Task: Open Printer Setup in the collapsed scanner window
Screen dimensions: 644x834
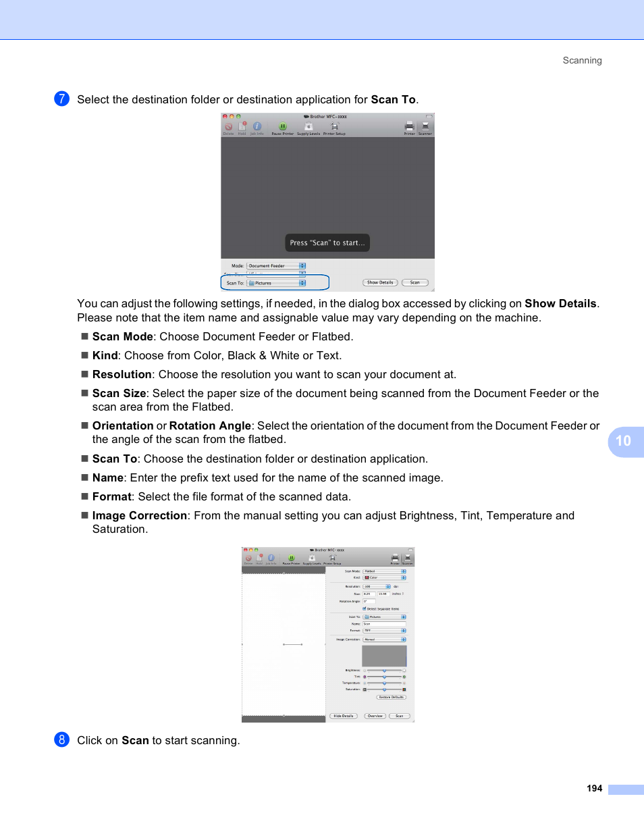Action: tap(334, 127)
